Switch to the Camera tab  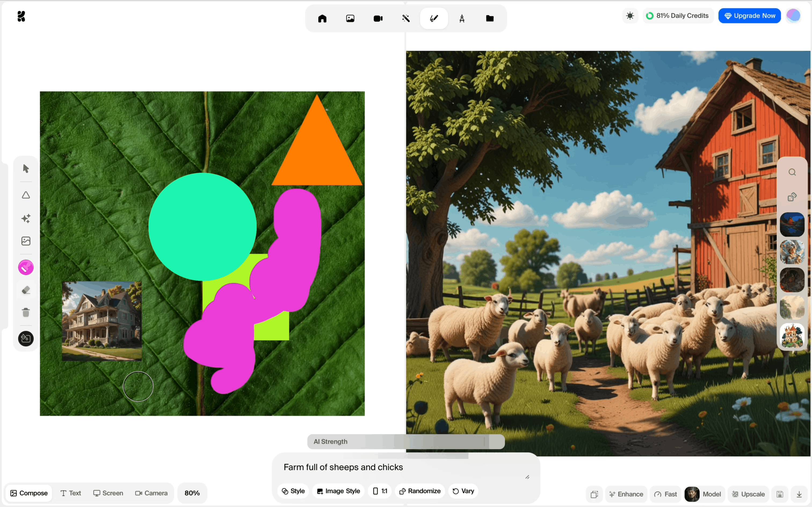[151, 493]
